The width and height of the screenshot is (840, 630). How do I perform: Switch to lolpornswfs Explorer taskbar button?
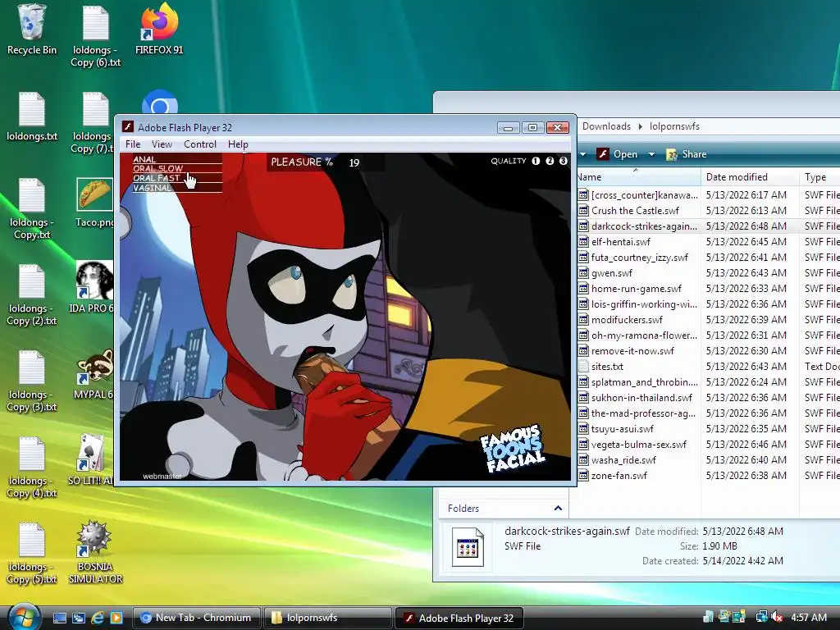point(327,618)
